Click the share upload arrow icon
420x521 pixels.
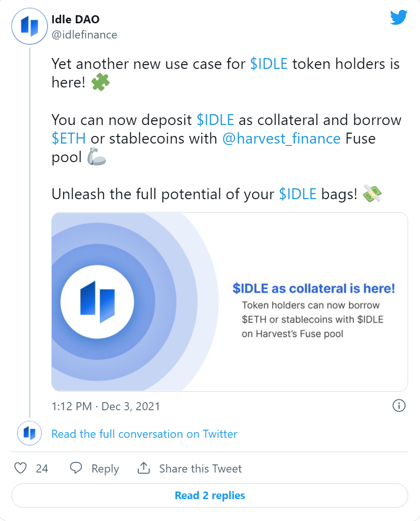[x=144, y=468]
